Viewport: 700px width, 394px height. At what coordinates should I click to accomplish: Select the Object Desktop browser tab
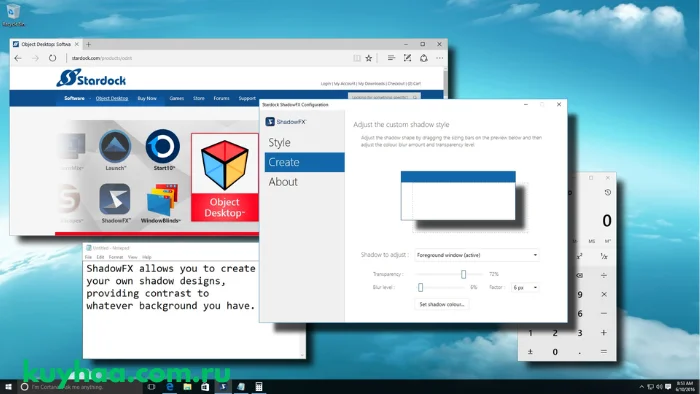pos(46,44)
